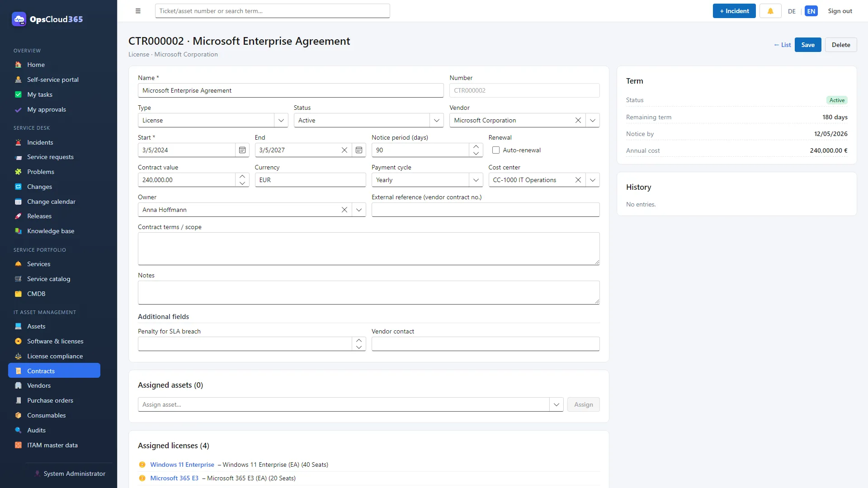Click the Software & licenses disc icon
868x488 pixels.
[18, 341]
